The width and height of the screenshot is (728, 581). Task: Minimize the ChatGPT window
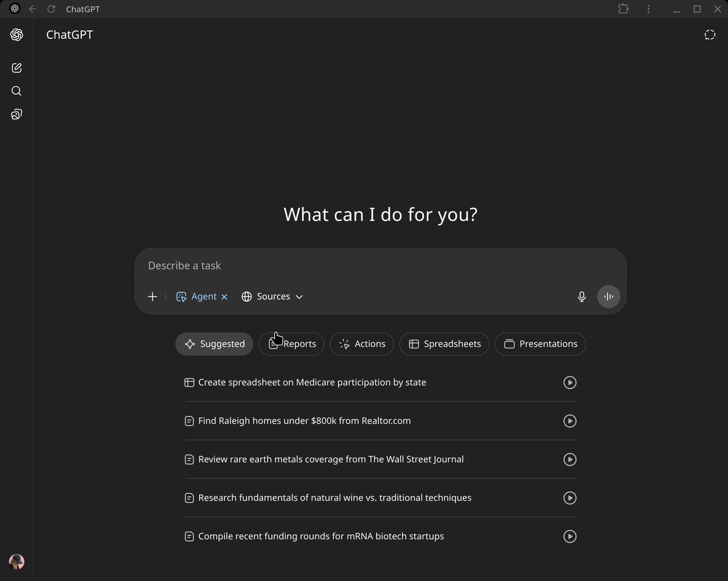(678, 9)
